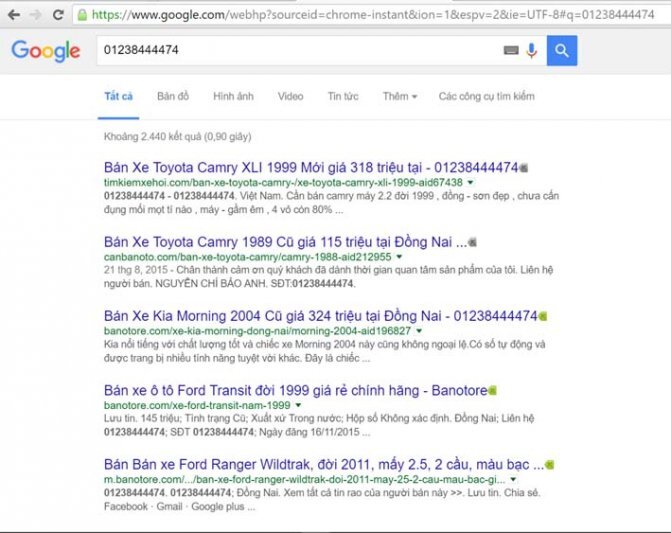Click the icon after Camry 1989 result title
Viewport: 671px width, 533px height.
pyautogui.click(x=472, y=243)
